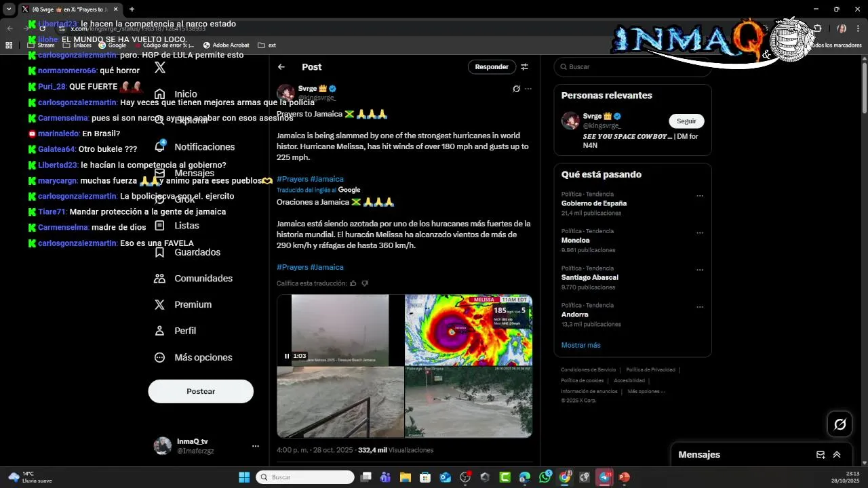Click Windows taskbar Buscar search box
The width and height of the screenshot is (868, 488).
305,477
